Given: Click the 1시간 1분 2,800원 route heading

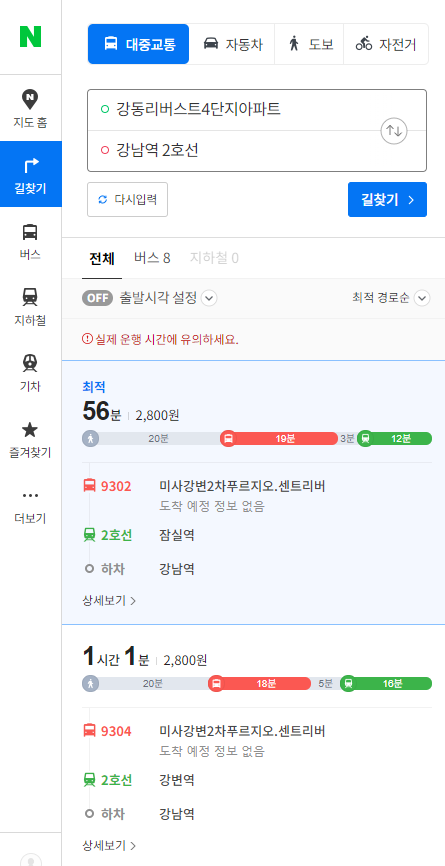Looking at the screenshot, I should (145, 656).
